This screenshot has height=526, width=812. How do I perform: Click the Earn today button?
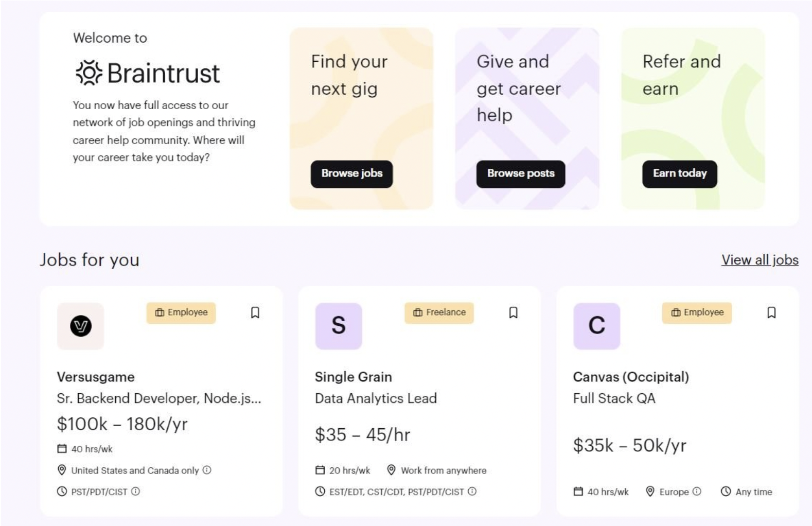[679, 174]
